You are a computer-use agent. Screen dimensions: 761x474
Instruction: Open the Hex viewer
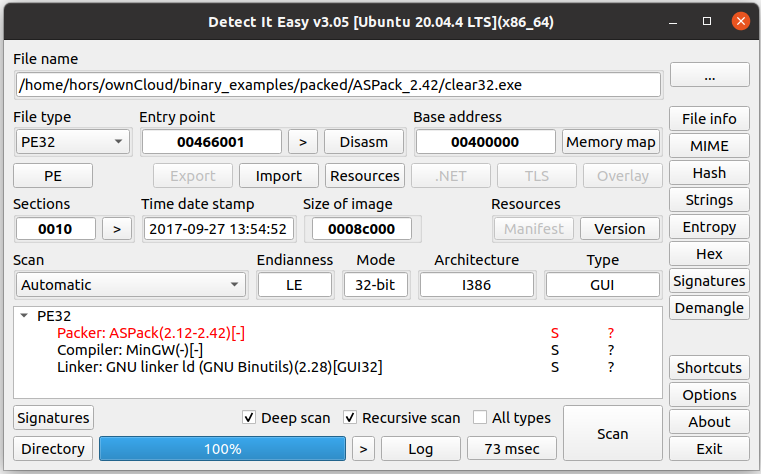click(x=709, y=254)
